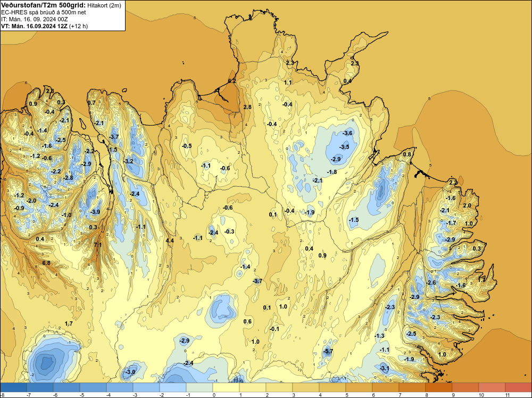Click the legend tick label -3

tap(135, 395)
